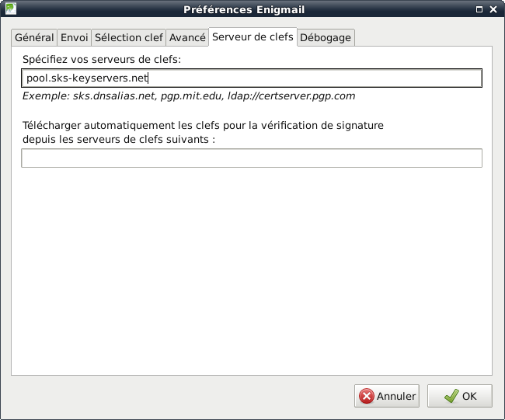Image resolution: width=505 pixels, height=420 pixels.
Task: Open the Général tab
Action: coord(34,37)
